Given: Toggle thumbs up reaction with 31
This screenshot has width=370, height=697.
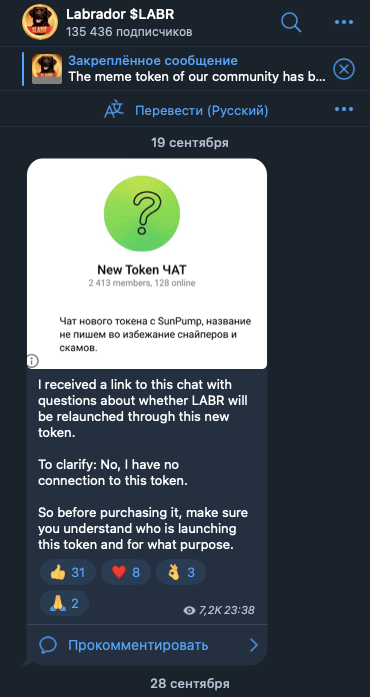Looking at the screenshot, I should [68, 572].
